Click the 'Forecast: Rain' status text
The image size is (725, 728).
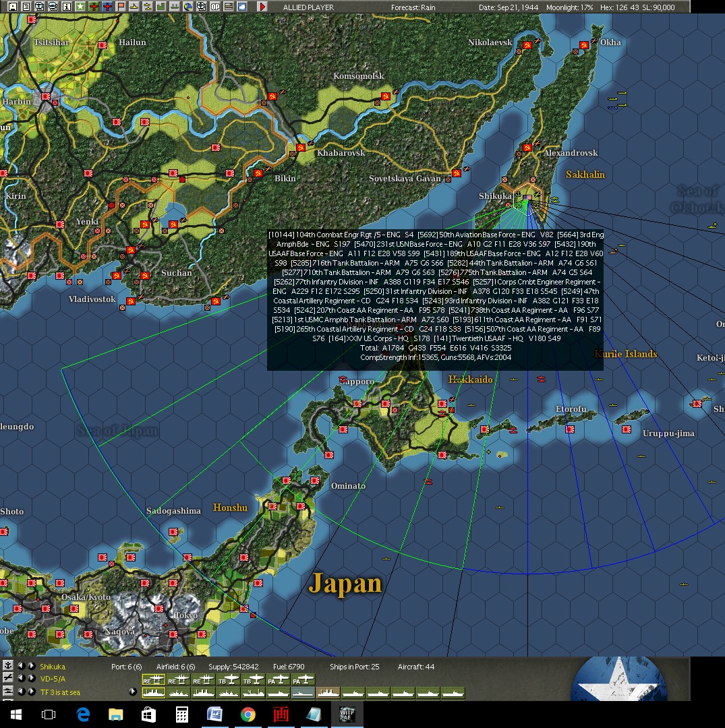[413, 7]
